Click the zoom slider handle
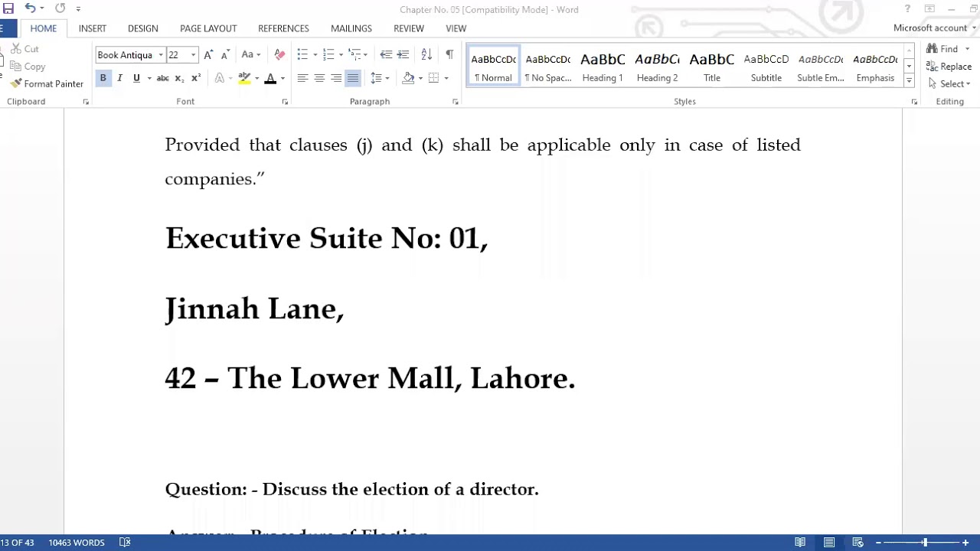Image resolution: width=980 pixels, height=551 pixels. (924, 543)
